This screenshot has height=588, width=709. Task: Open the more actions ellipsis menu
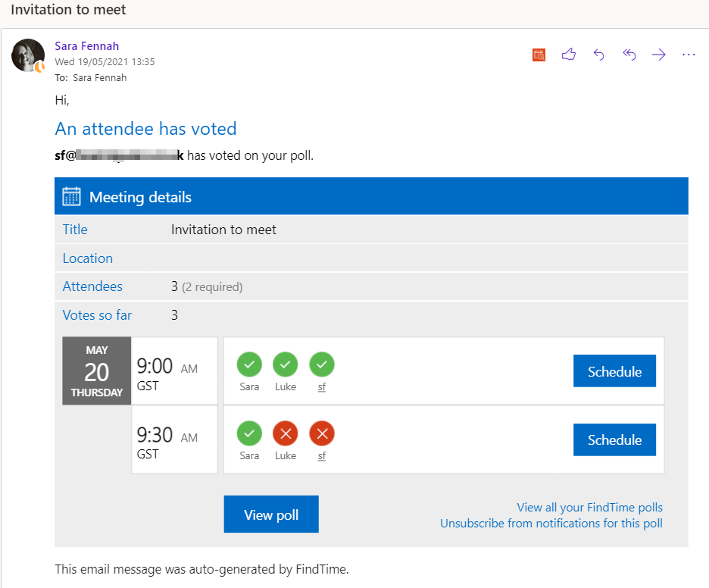(689, 55)
